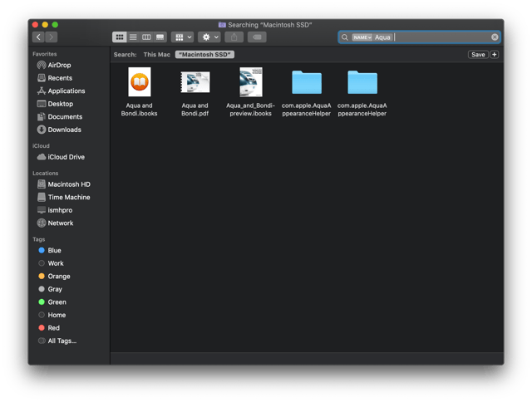The width and height of the screenshot is (532, 402).
Task: Go forward with the right chevron button
Action: coord(52,37)
